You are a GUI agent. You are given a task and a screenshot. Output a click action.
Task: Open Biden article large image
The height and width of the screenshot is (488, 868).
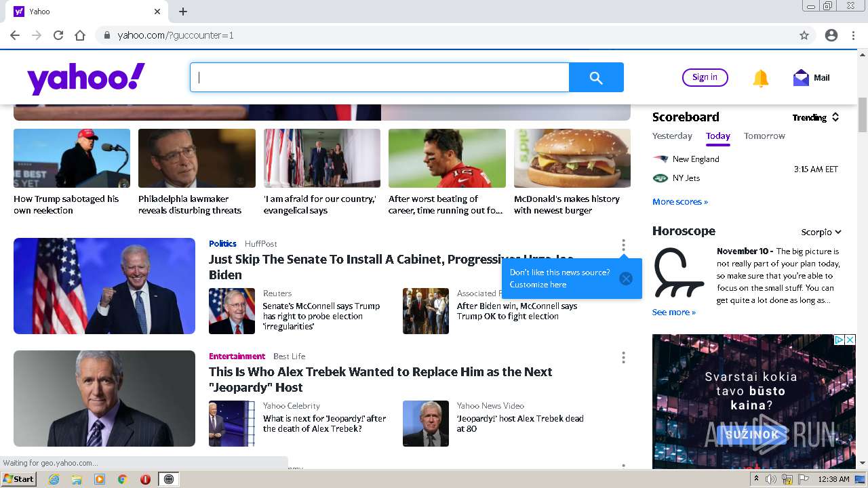pyautogui.click(x=104, y=286)
